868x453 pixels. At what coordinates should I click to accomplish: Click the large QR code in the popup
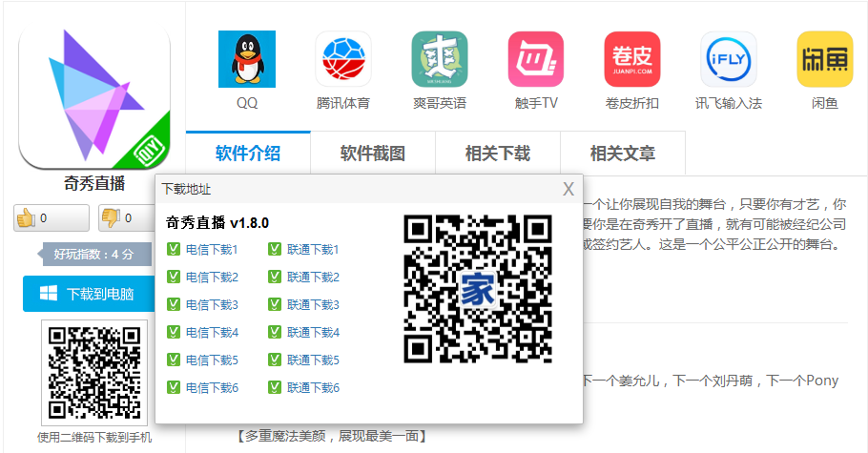[x=478, y=289]
